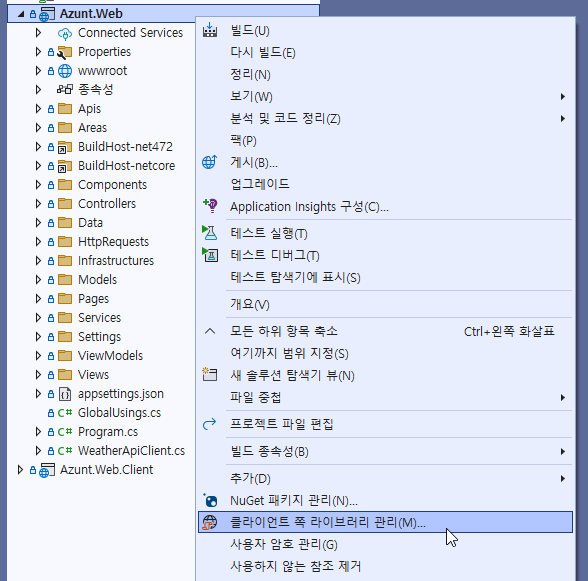Click the new Solution Explorer view icon
This screenshot has width=588, height=581.
[x=210, y=375]
